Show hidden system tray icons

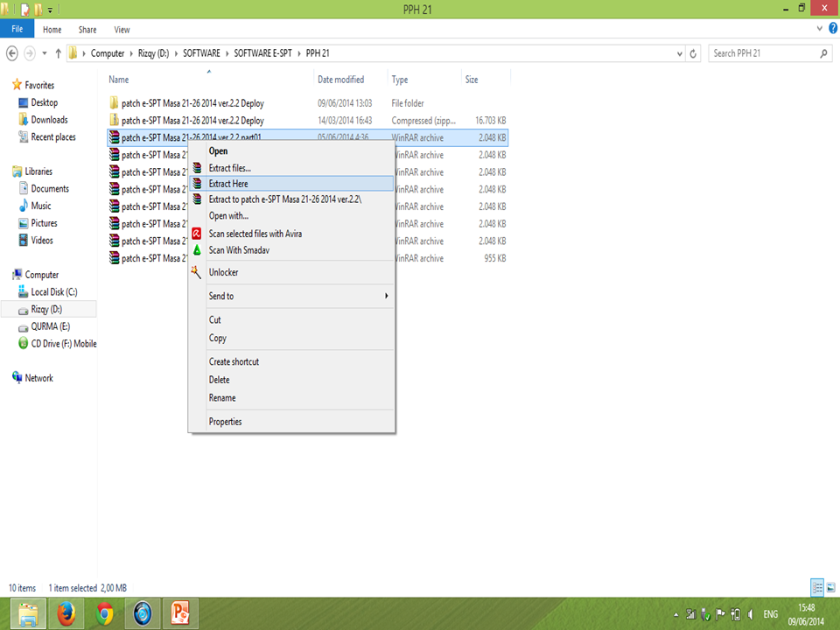[676, 615]
